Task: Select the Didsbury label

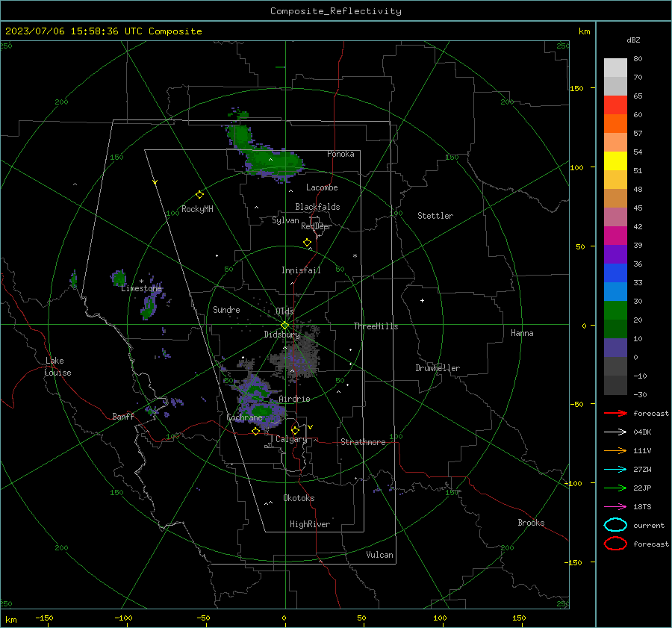Action: (x=281, y=335)
